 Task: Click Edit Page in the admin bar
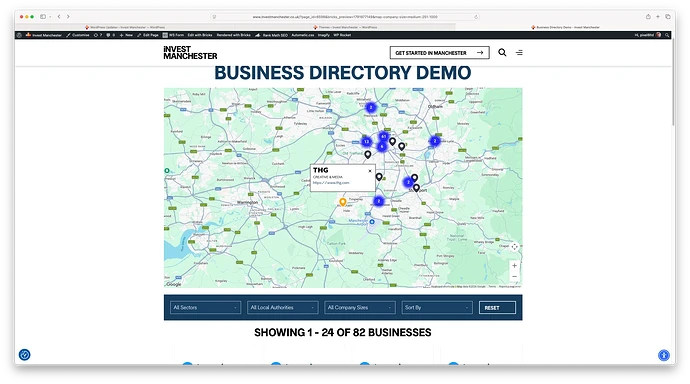click(148, 35)
